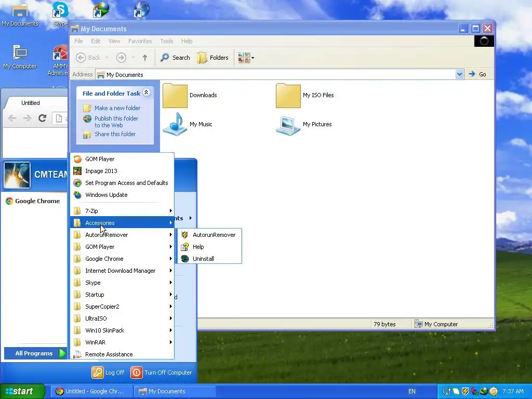The width and height of the screenshot is (532, 399).
Task: Click the 79 bytes status bar entry
Action: pyautogui.click(x=385, y=324)
